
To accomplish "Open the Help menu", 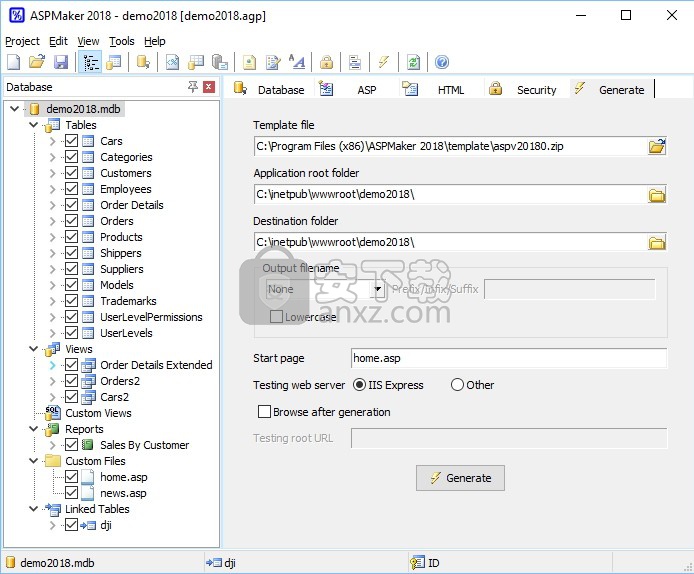I will (x=154, y=41).
